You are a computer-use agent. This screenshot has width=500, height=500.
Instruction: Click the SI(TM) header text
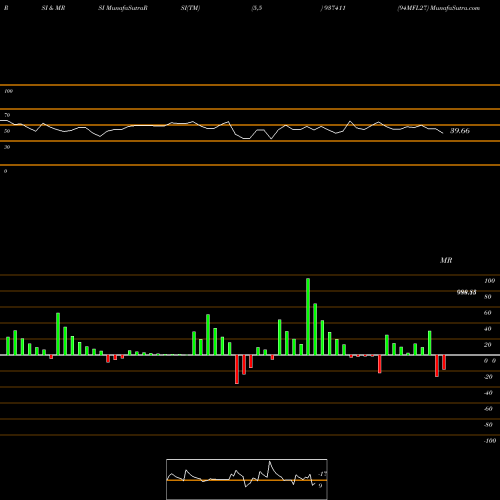[190, 8]
